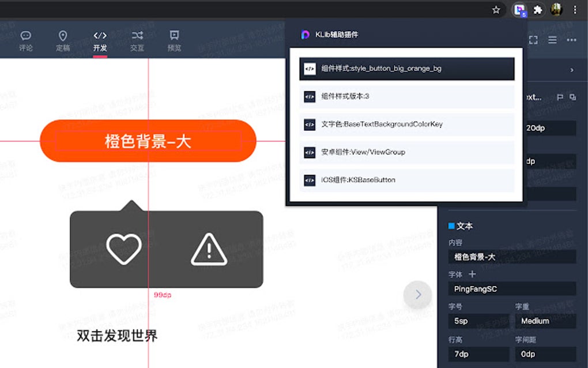Click the plus icon next to 字体
This screenshot has width=588, height=368.
(x=473, y=274)
